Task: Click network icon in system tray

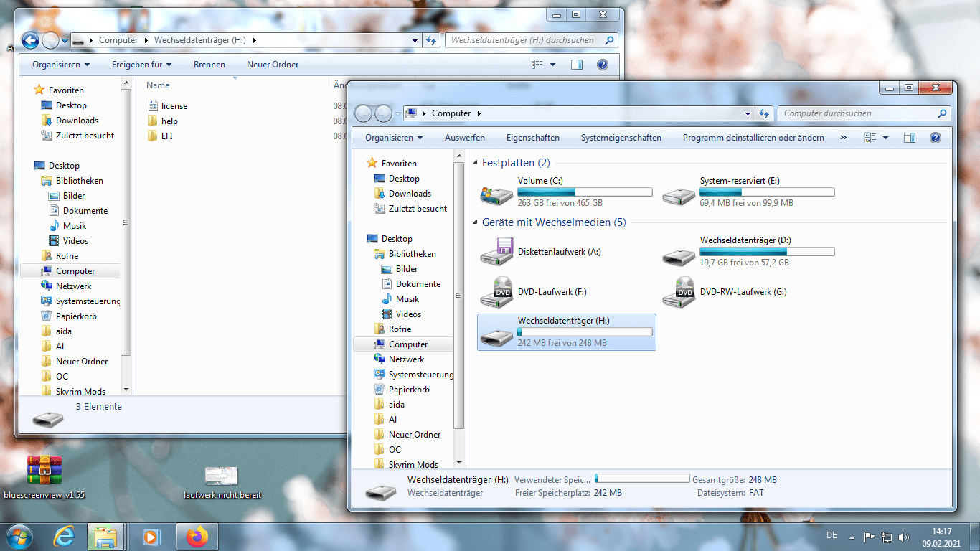Action: click(886, 537)
